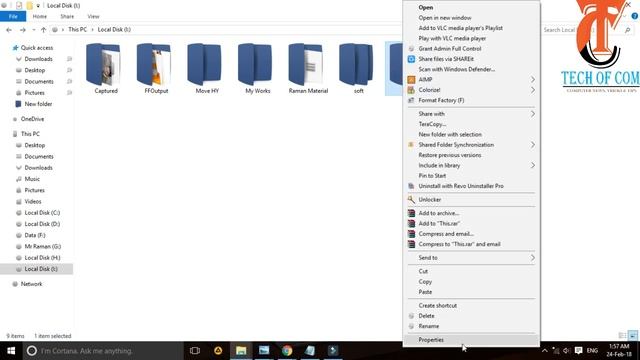The height and width of the screenshot is (360, 640).
Task: Choose Delete in context menu
Action: [x=471, y=316]
